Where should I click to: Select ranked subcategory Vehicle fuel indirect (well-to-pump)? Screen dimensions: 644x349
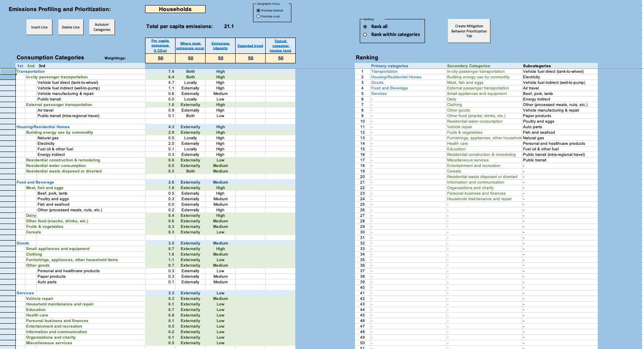click(x=554, y=83)
